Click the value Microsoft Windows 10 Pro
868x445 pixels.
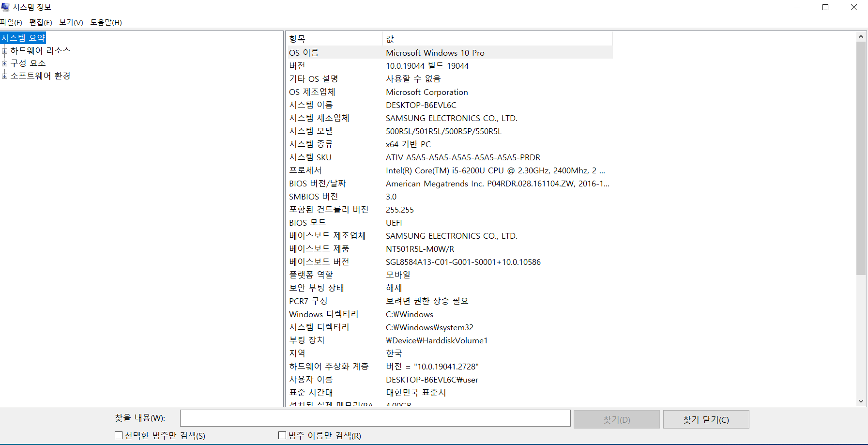tap(435, 52)
